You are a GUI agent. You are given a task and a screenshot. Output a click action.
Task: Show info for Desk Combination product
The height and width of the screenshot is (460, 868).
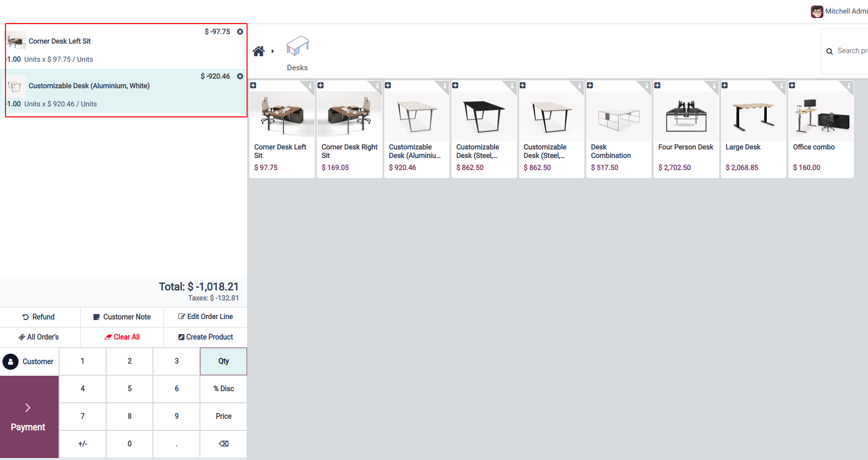tap(646, 86)
